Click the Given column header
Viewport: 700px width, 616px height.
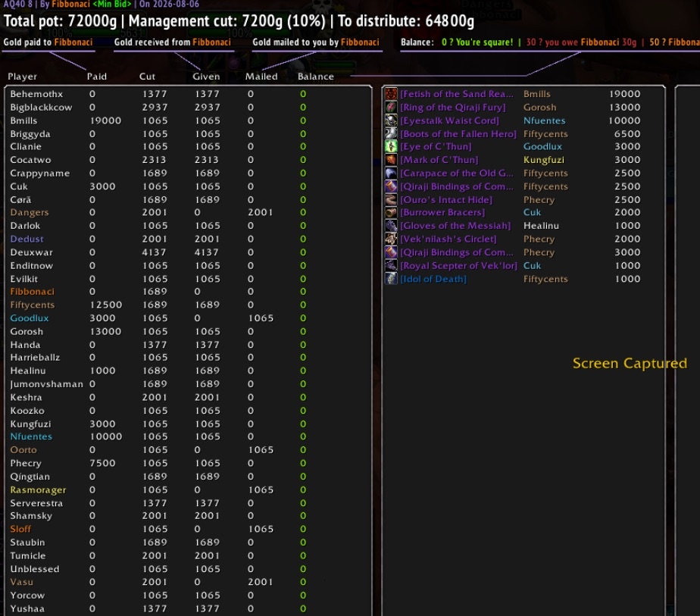(206, 77)
